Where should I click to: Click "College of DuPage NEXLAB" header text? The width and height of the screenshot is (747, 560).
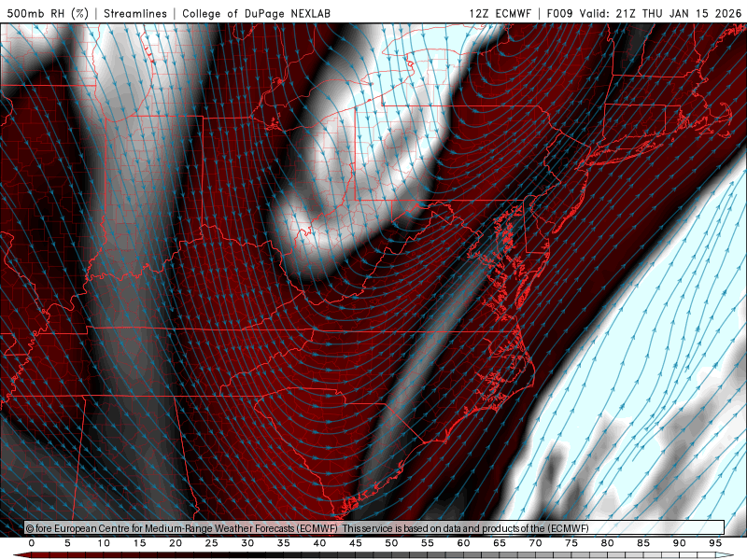click(256, 13)
